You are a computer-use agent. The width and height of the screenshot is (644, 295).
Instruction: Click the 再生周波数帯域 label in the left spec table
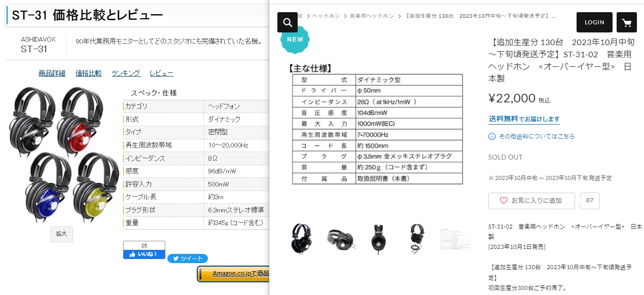tap(148, 145)
